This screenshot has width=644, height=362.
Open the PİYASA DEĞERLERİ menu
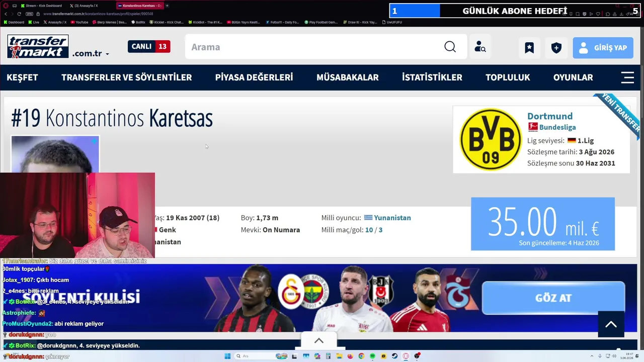[254, 77]
